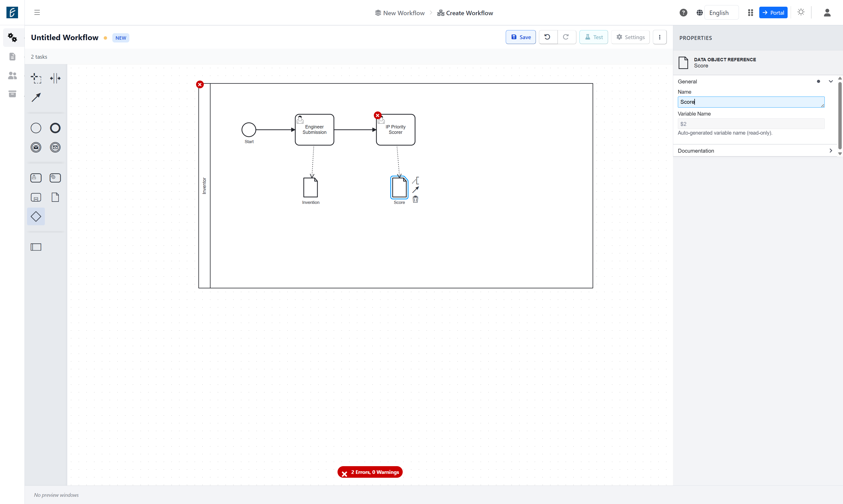Add text annotation to Score object
The image size is (843, 504).
pos(415,180)
